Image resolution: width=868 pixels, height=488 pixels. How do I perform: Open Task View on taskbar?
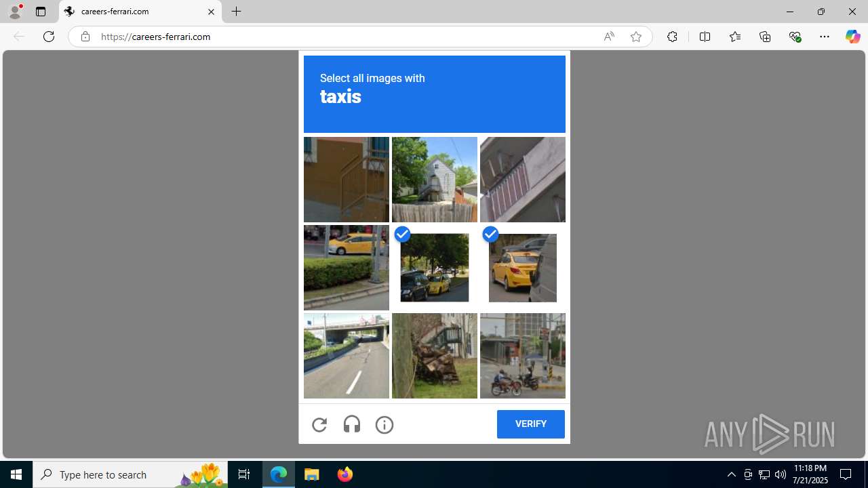pyautogui.click(x=244, y=474)
